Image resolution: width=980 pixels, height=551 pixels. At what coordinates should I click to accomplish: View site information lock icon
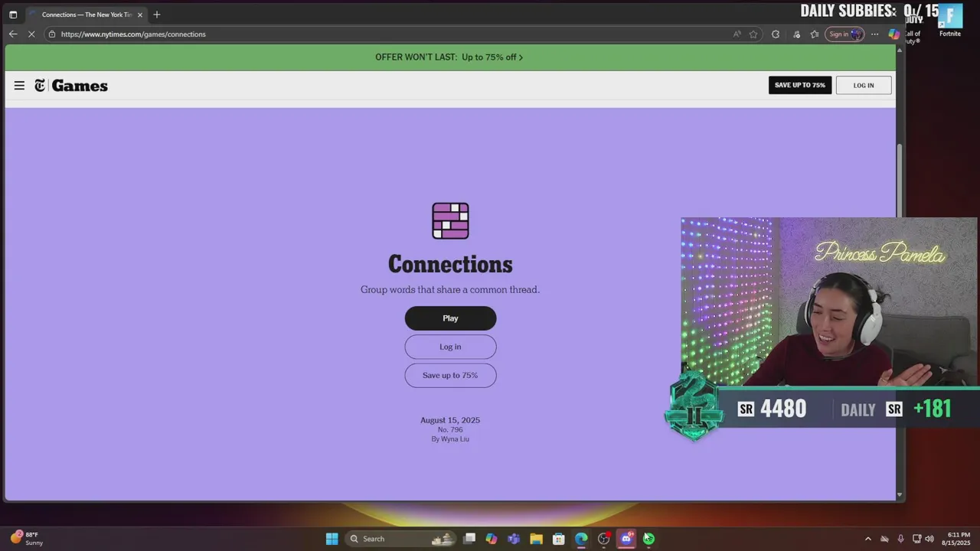[52, 34]
